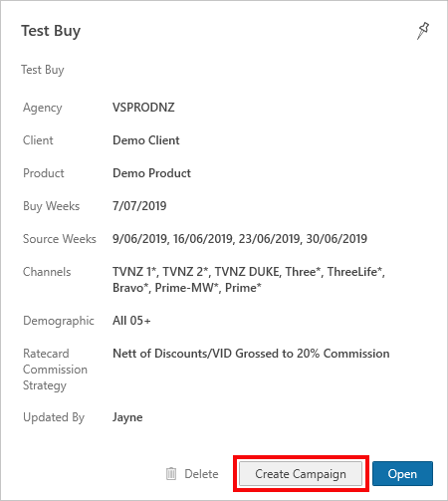Click the Demo Product value

coord(151,173)
